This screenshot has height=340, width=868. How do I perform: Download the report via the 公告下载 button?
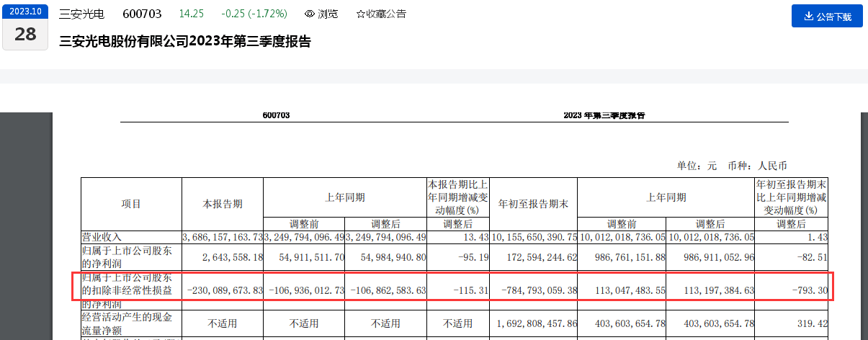tap(827, 16)
